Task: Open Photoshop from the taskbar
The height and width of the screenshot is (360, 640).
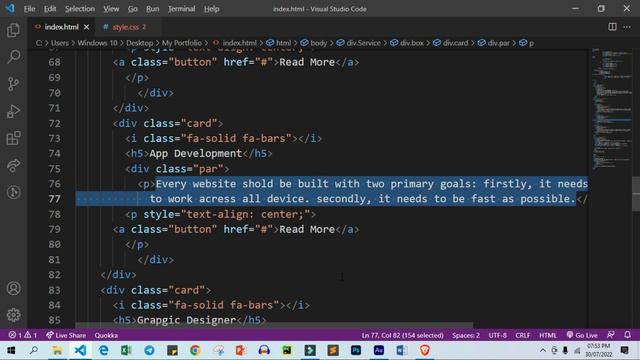Action: (356, 350)
